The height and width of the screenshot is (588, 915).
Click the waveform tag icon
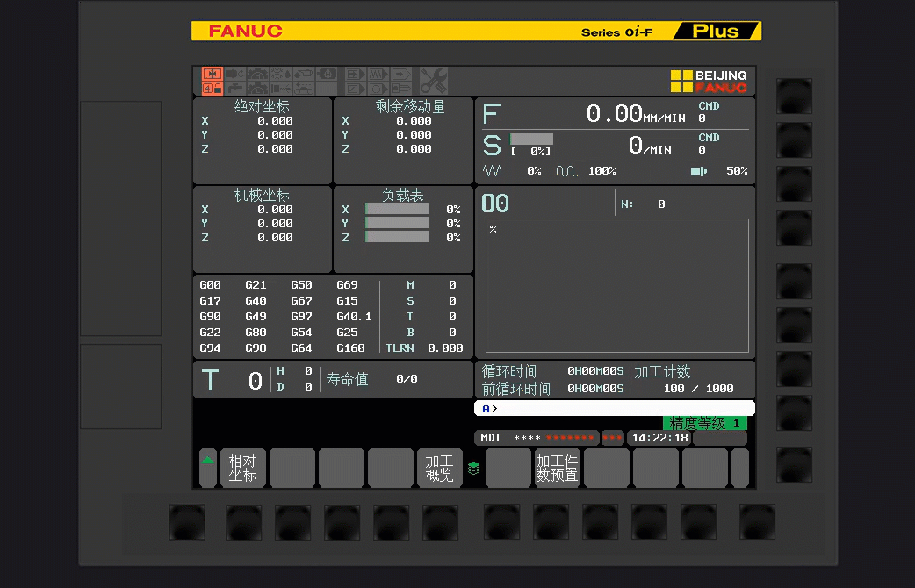click(x=378, y=74)
